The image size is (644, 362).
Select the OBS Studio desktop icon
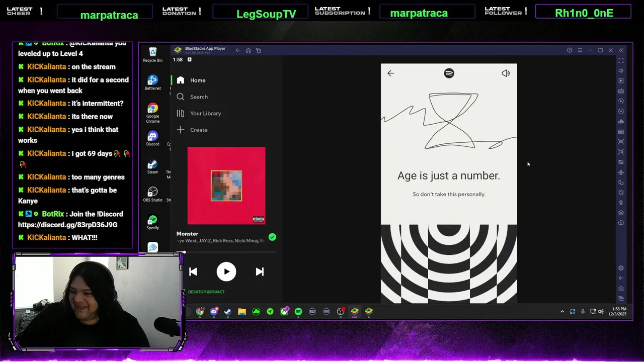coord(152,195)
